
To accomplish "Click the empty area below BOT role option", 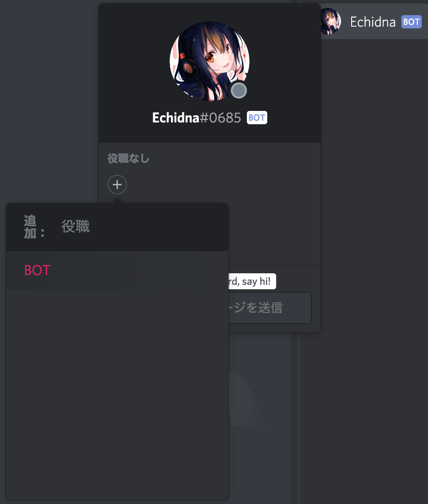I will pyautogui.click(x=117, y=394).
